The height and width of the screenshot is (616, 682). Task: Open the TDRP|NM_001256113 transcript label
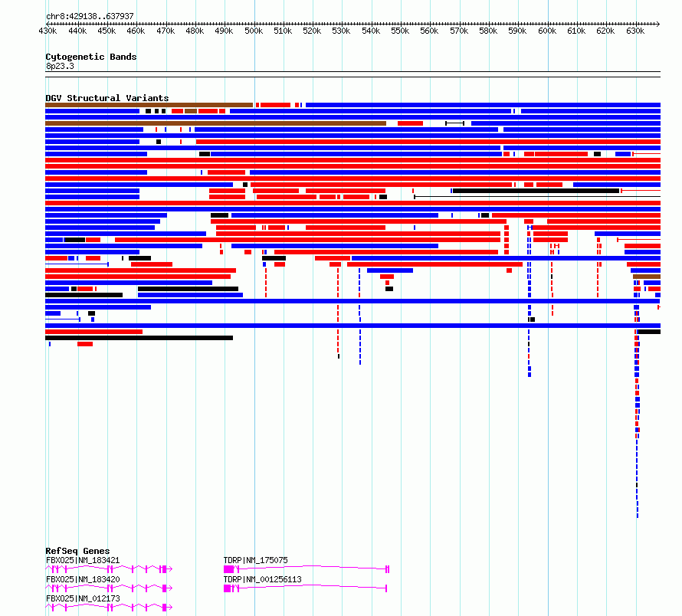tap(263, 579)
